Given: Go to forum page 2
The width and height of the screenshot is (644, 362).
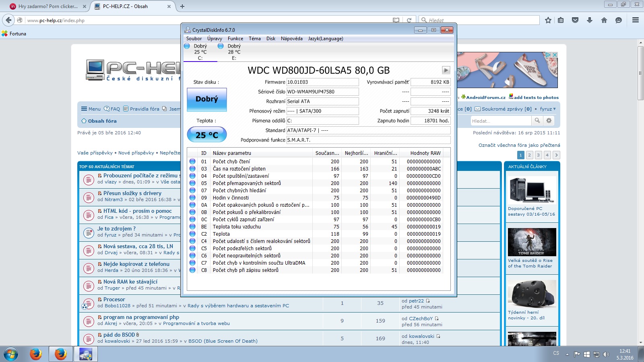Looking at the screenshot, I should click(x=529, y=155).
